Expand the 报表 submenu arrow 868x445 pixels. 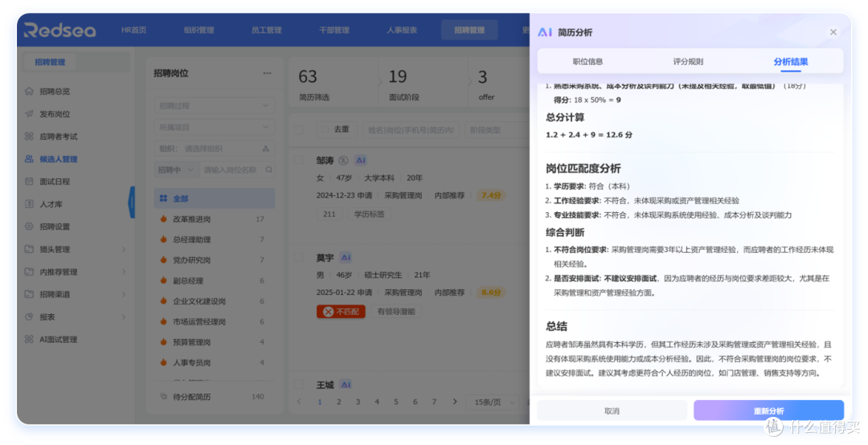(x=124, y=316)
